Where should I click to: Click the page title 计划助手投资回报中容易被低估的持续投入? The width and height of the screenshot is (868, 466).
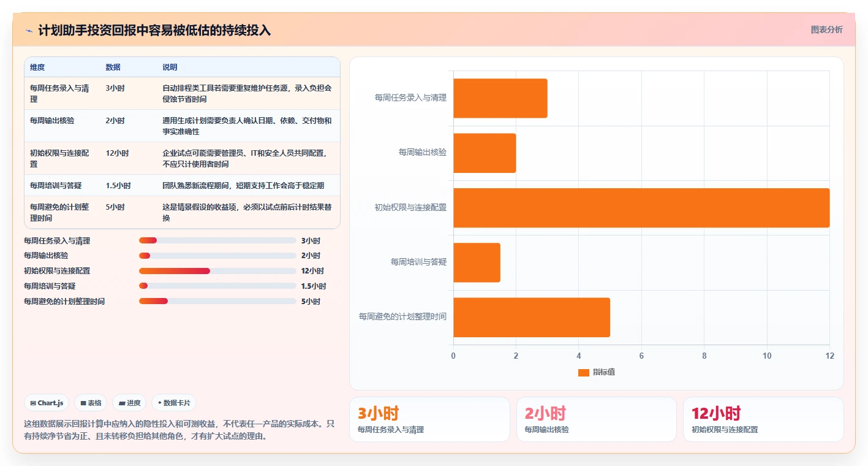(x=154, y=31)
